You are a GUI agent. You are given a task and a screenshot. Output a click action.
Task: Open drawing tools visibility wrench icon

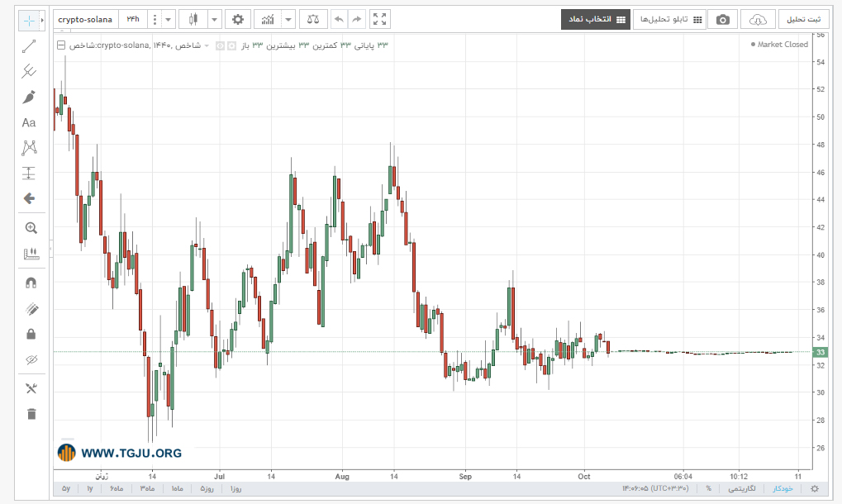pyautogui.click(x=31, y=388)
